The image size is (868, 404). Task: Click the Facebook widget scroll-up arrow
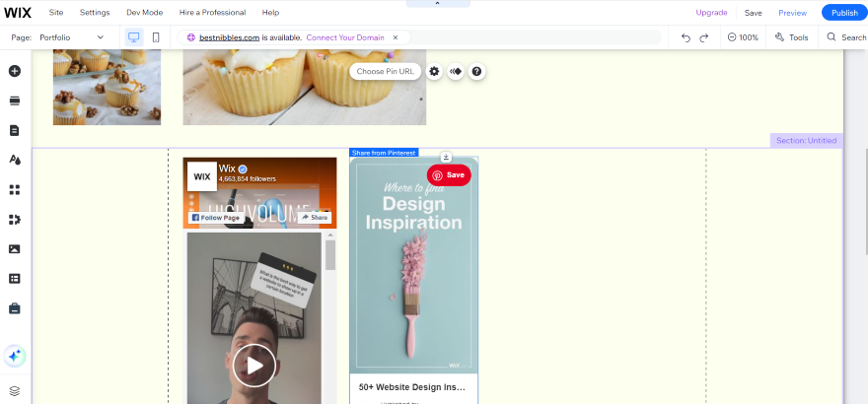[x=330, y=235]
